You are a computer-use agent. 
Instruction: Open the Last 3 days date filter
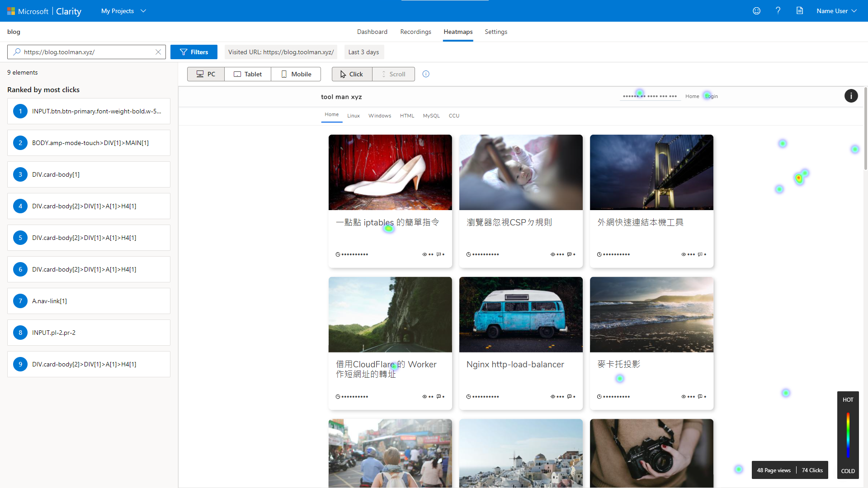364,52
